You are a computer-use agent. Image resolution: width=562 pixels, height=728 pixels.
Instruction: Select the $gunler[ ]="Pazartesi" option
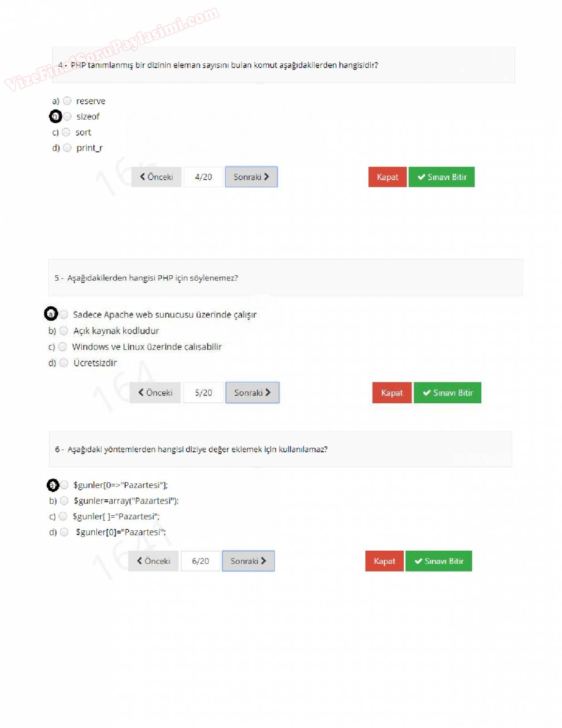(x=63, y=516)
